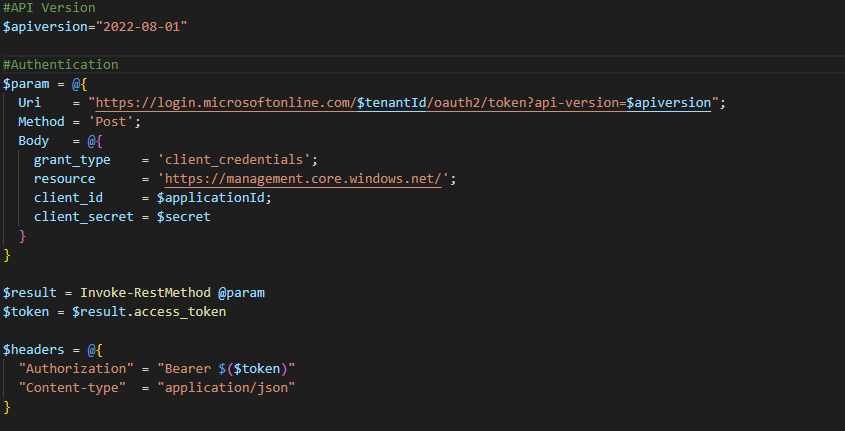The image size is (845, 431).
Task: Select the "2022-08-01" version string
Action: click(141, 27)
